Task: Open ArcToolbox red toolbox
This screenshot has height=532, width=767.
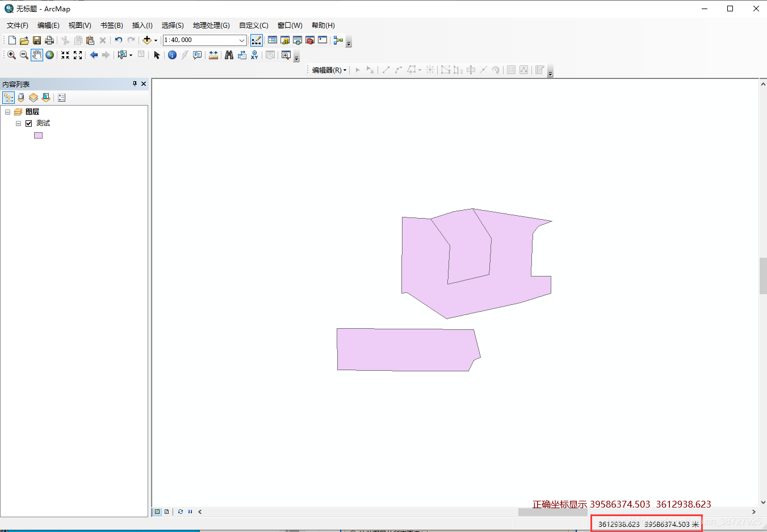Action: point(310,40)
